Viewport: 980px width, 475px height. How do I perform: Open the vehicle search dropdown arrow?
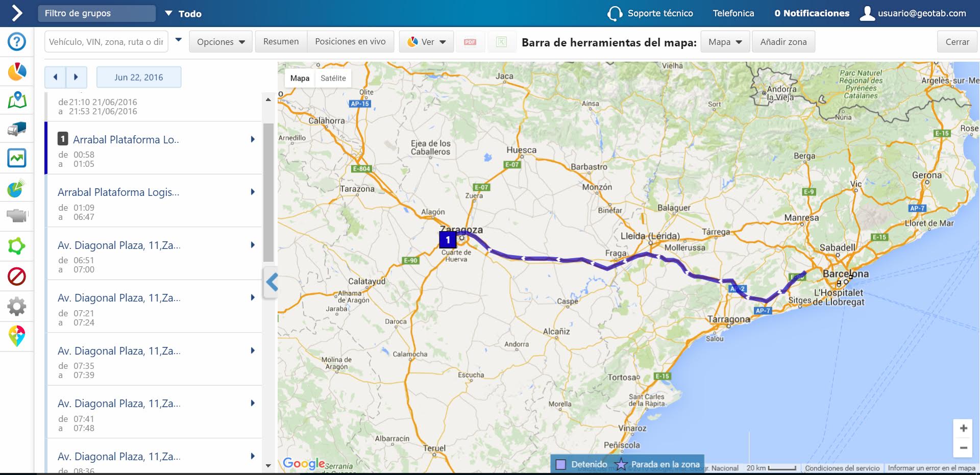178,40
